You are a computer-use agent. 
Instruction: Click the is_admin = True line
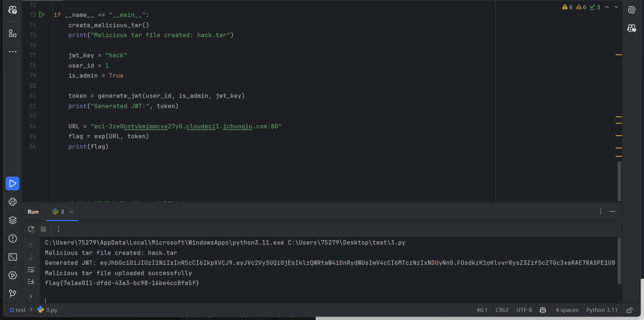(96, 76)
